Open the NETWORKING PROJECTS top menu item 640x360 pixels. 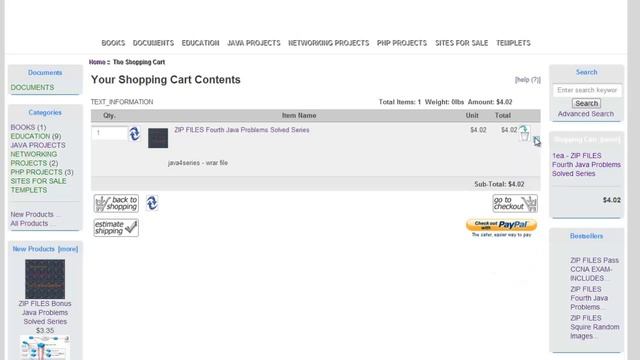tap(329, 43)
